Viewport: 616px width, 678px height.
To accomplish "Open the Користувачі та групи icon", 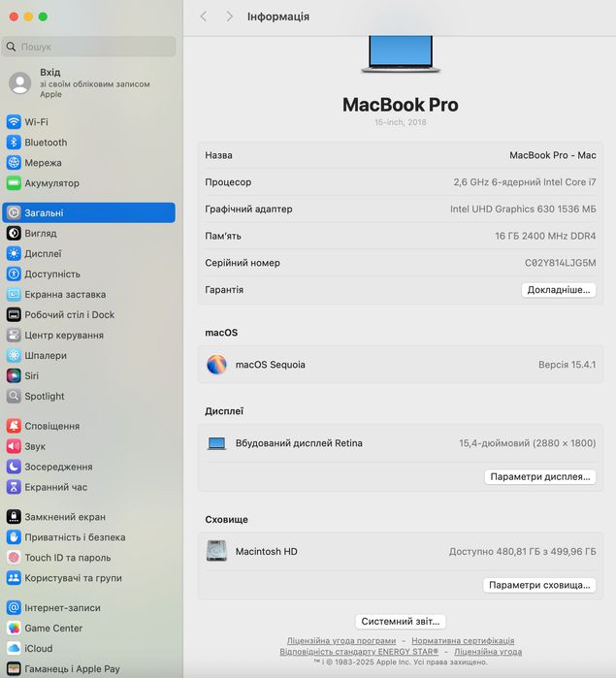I will coord(14,578).
